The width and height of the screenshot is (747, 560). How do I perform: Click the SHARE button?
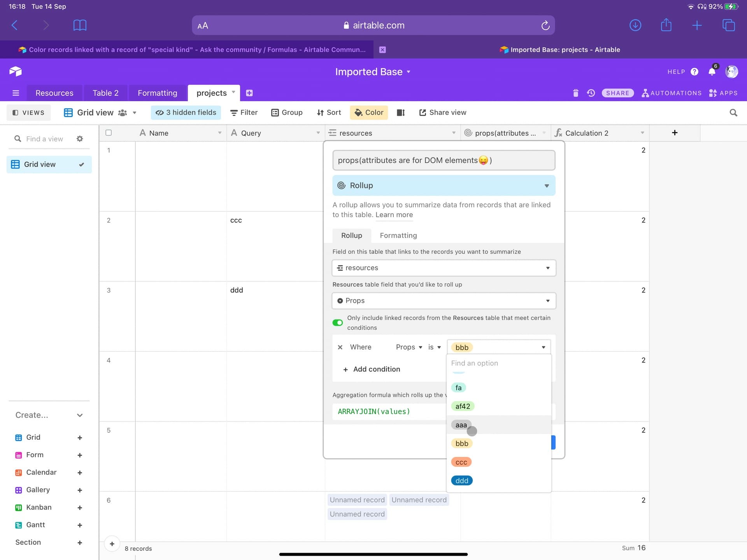click(x=618, y=93)
